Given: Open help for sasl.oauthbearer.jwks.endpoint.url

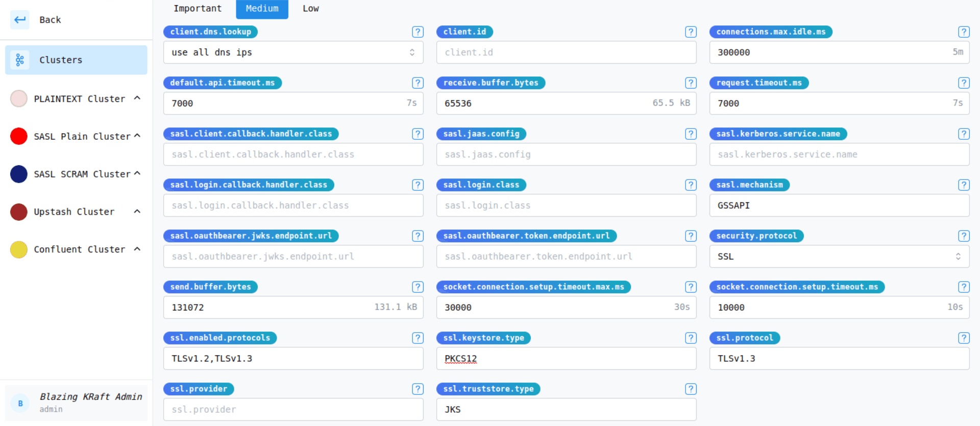Looking at the screenshot, I should click(418, 236).
